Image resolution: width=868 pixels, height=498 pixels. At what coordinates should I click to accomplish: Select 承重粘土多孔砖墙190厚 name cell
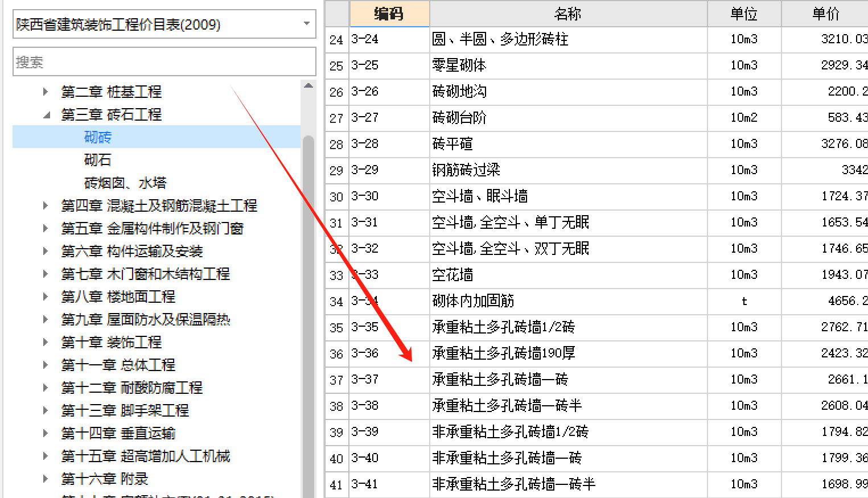coord(568,353)
